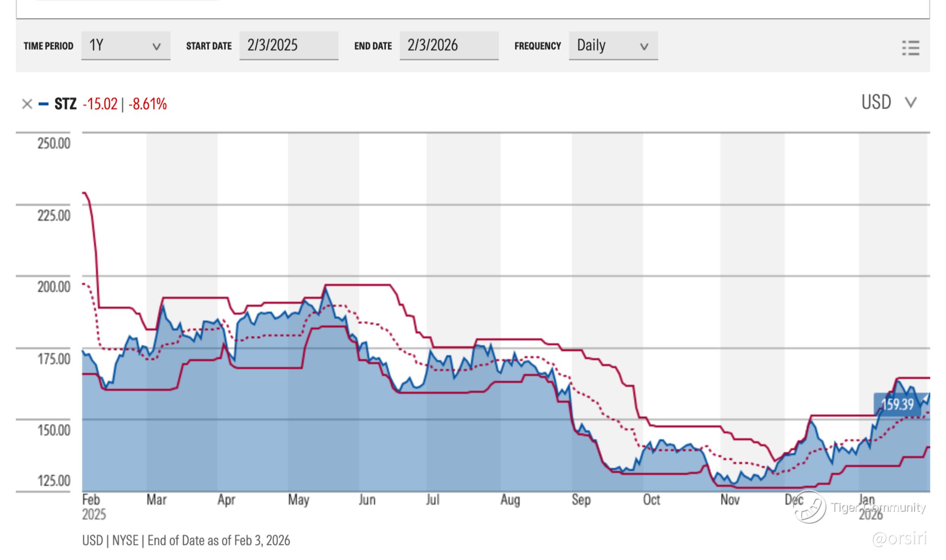946x560 pixels.
Task: Click the Time Period dropdown arrow
Action: (x=156, y=47)
